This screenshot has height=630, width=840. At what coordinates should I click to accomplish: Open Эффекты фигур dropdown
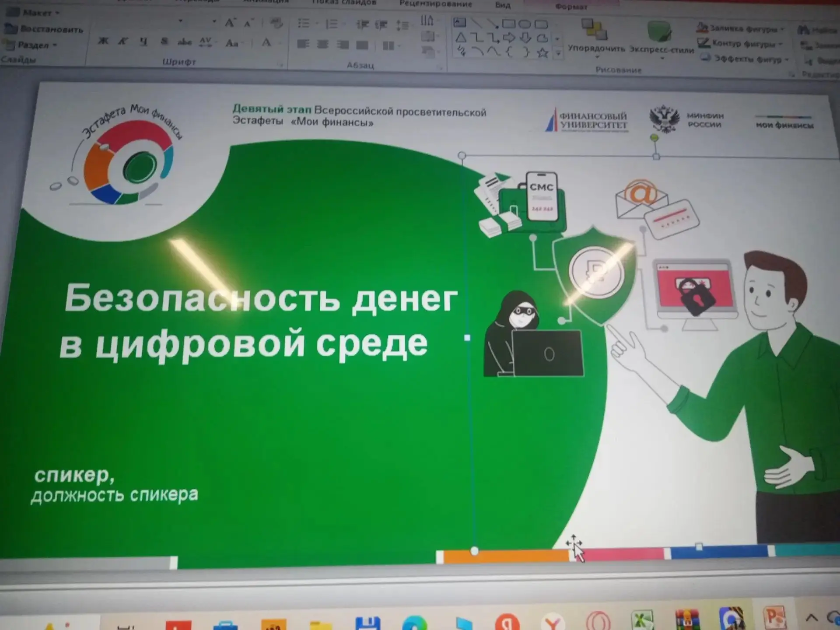[x=745, y=59]
